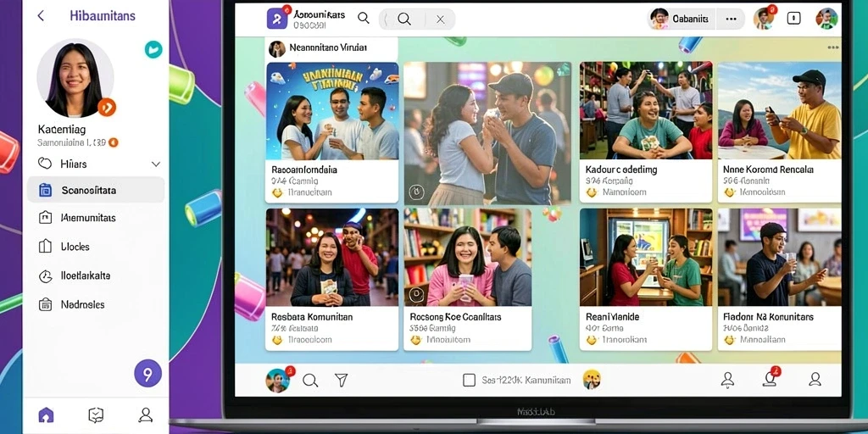The height and width of the screenshot is (434, 868).
Task: Click the Kadour c edeliing card title
Action: (621, 170)
